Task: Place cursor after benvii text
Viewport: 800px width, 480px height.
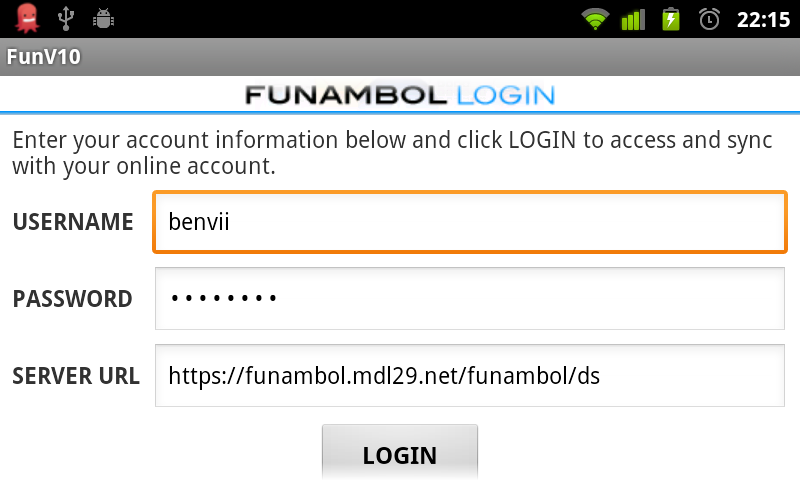Action: pos(231,222)
